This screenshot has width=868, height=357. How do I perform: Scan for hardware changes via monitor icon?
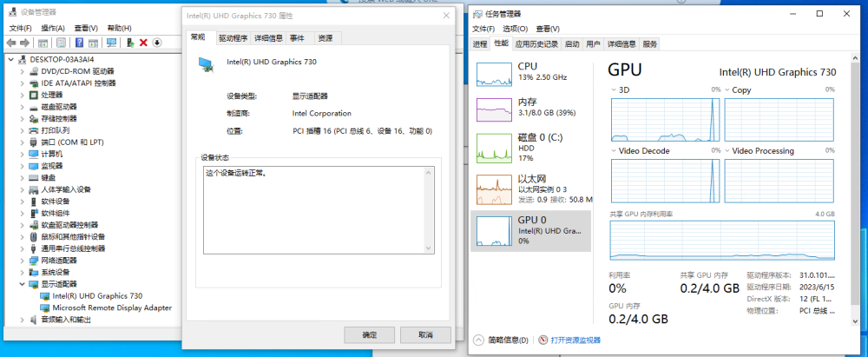coord(111,43)
